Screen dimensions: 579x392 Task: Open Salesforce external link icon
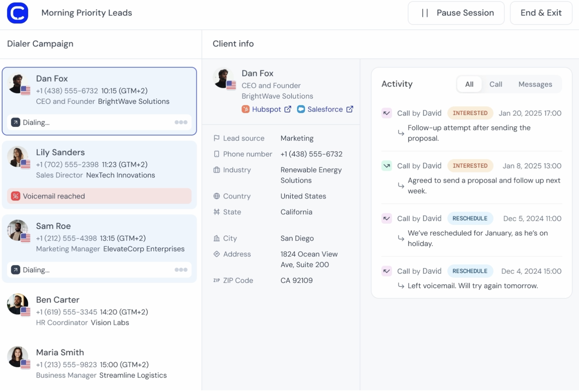coord(350,109)
